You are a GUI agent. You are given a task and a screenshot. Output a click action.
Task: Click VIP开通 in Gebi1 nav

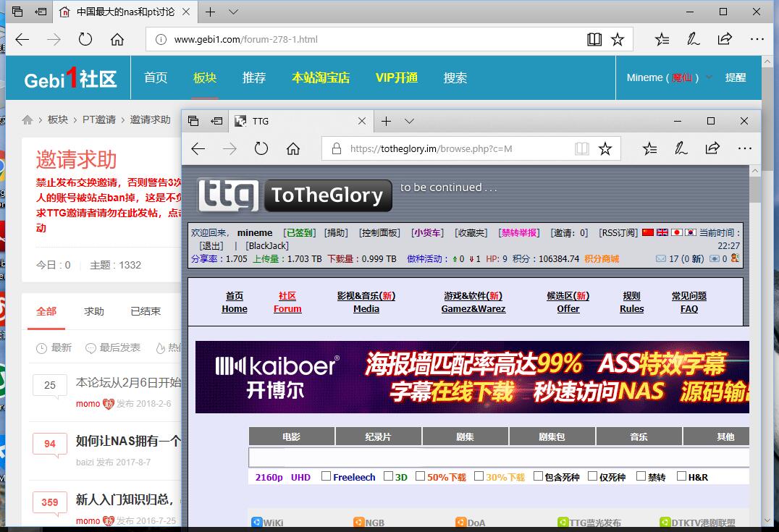tap(397, 77)
